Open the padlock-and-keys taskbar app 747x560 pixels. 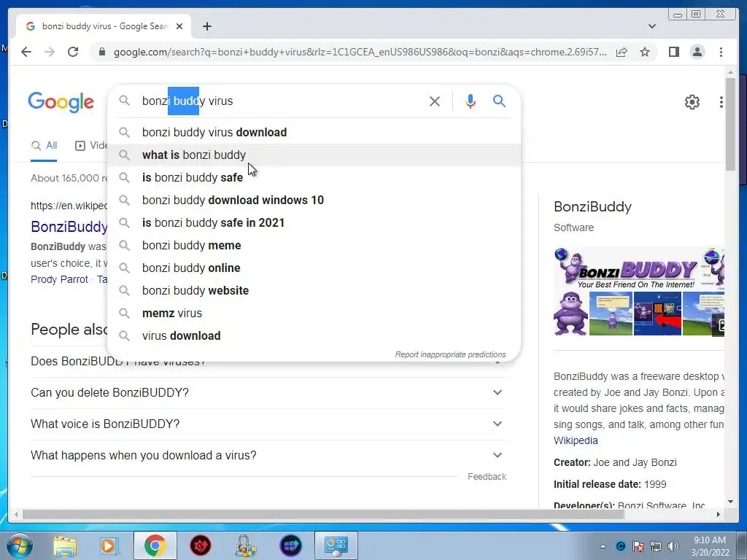(x=245, y=545)
